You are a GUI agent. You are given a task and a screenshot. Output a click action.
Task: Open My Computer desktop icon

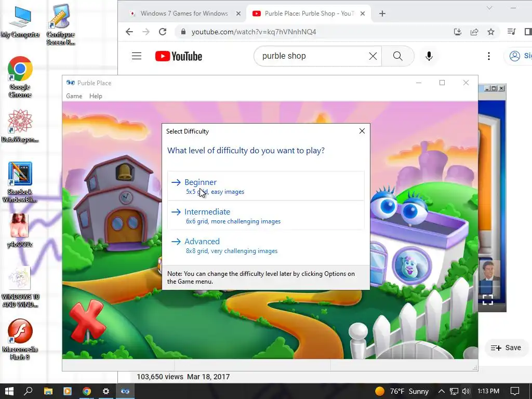(x=20, y=21)
